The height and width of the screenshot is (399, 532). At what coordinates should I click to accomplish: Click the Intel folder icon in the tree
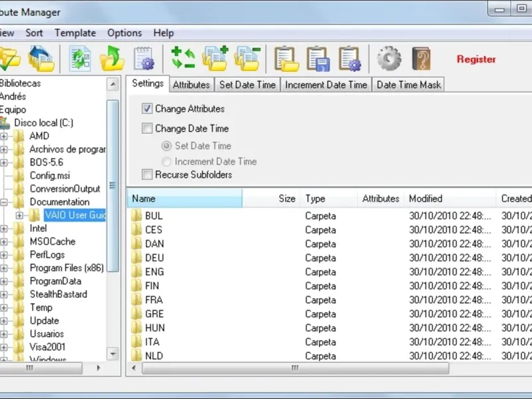pos(19,228)
